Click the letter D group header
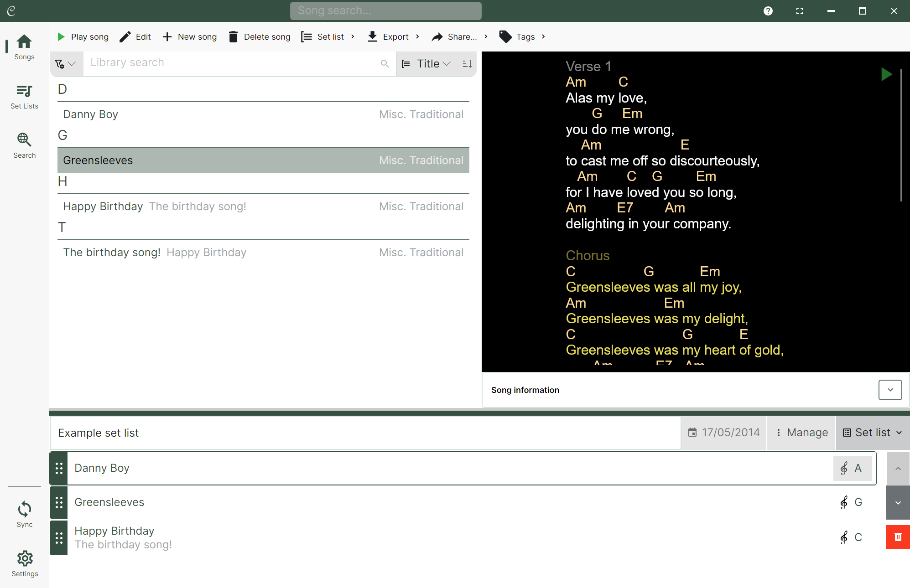The width and height of the screenshot is (910, 588). [62, 89]
